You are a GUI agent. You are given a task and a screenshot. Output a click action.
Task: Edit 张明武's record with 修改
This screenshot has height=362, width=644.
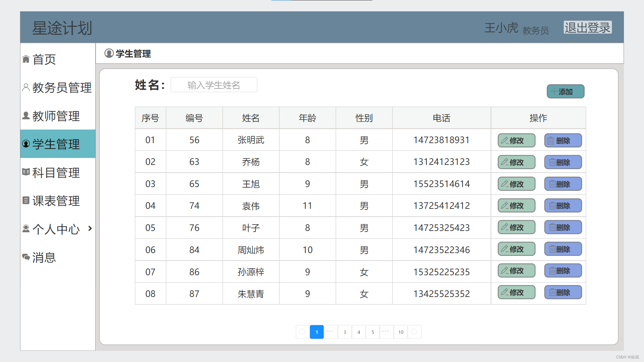click(516, 140)
